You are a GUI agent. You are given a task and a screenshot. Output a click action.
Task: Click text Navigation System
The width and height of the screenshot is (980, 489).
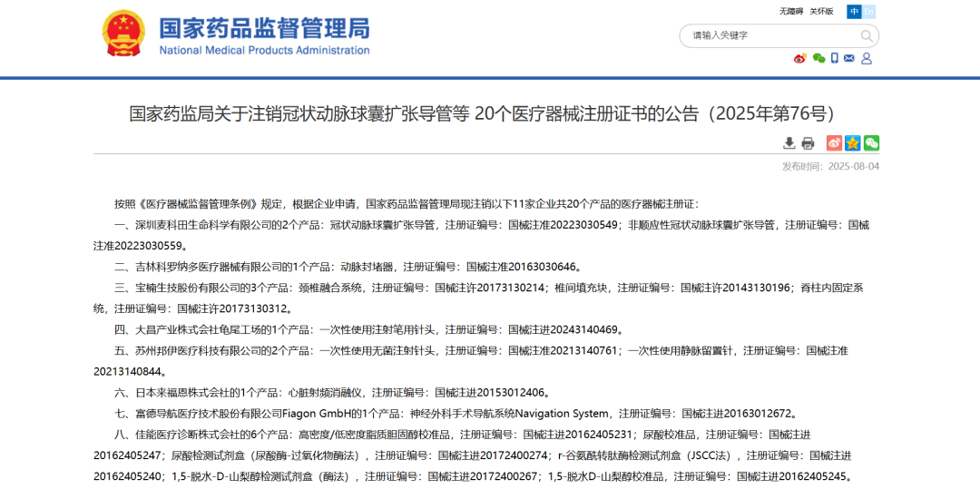tap(562, 414)
